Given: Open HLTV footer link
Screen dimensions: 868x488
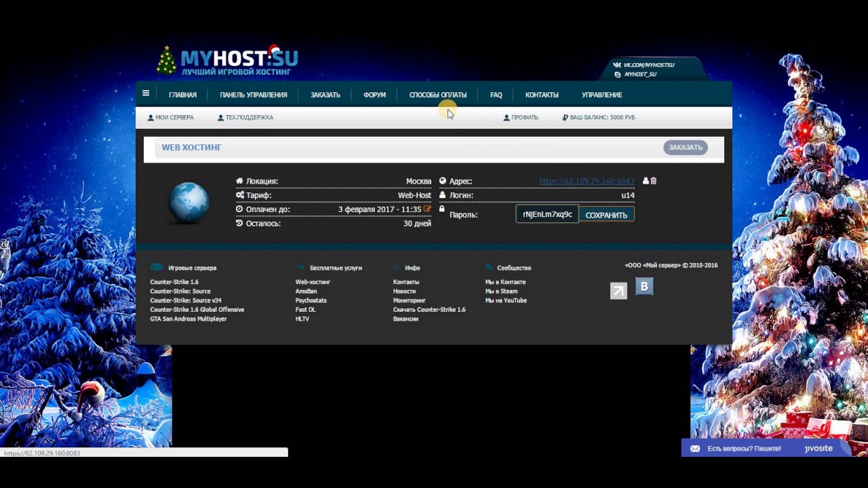Looking at the screenshot, I should (x=302, y=319).
